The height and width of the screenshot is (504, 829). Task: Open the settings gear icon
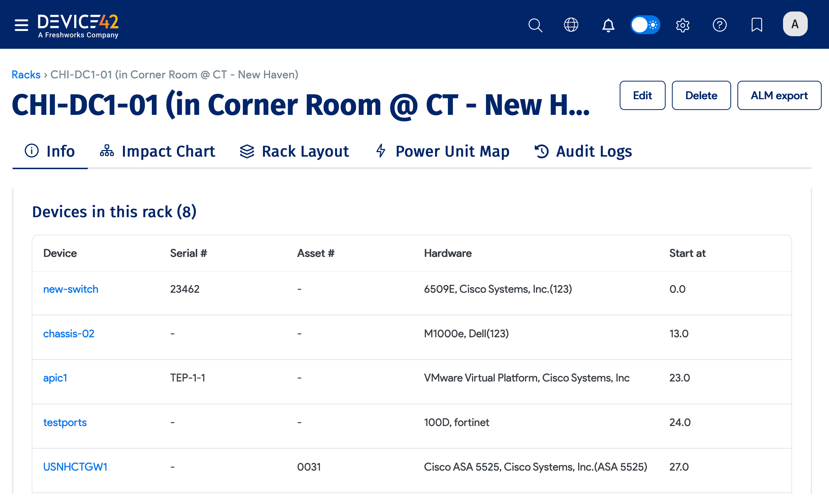tap(683, 25)
